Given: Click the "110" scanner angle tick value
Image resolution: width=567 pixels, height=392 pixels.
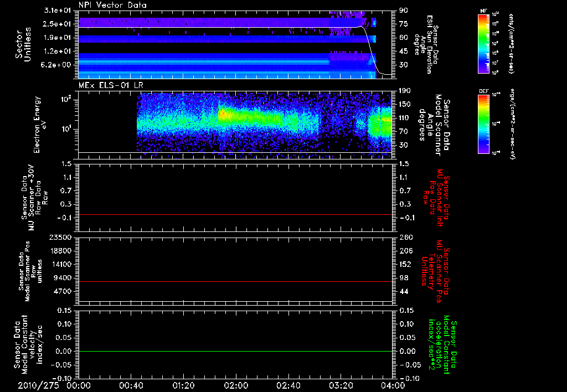Looking at the screenshot, I should pos(405,118).
